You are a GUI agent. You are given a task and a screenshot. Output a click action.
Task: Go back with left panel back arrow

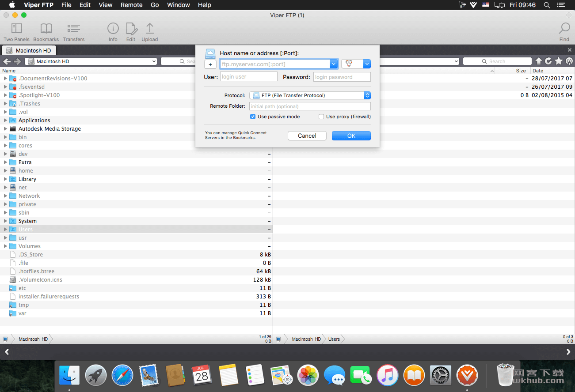[x=7, y=61]
